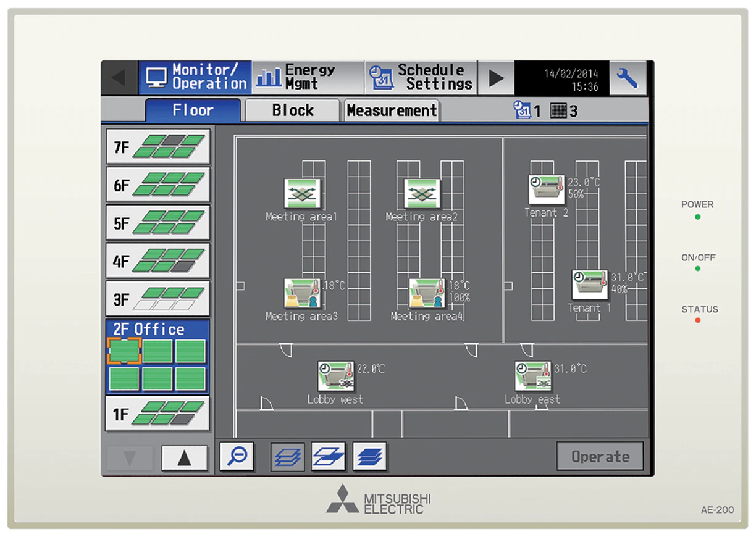Switch to the Floor tab
Viewport: 756px width, 537px height.
[193, 110]
